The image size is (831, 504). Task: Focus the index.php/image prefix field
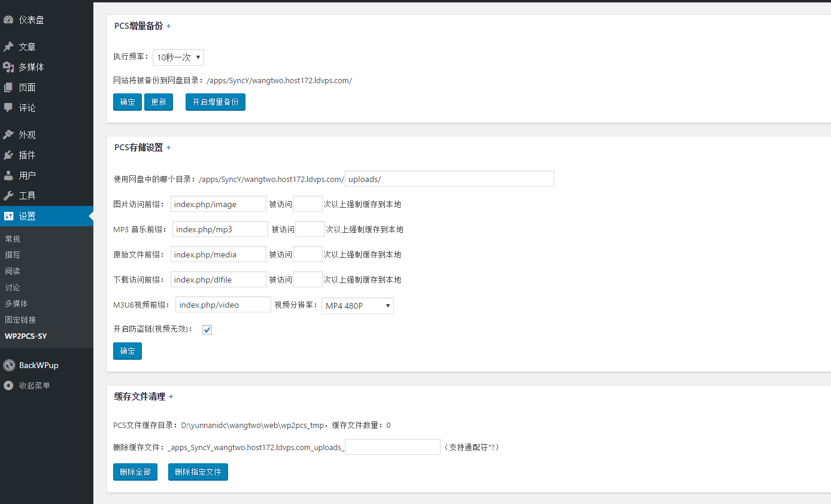(219, 204)
